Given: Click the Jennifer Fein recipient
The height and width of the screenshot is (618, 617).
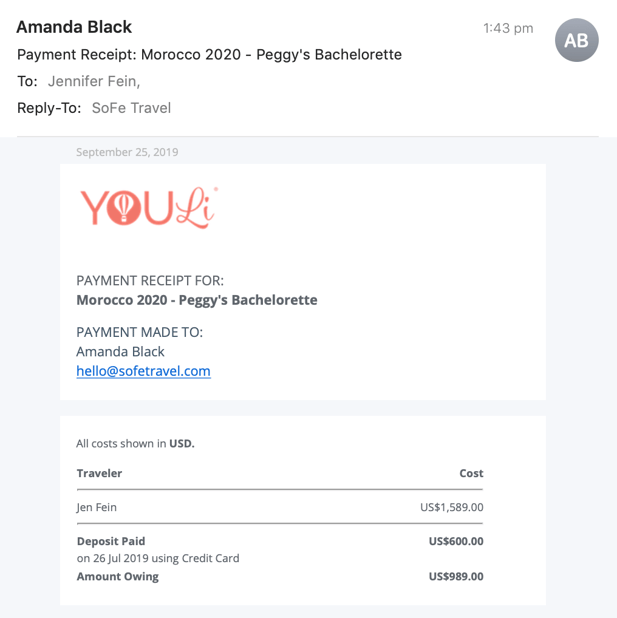Looking at the screenshot, I should click(94, 81).
